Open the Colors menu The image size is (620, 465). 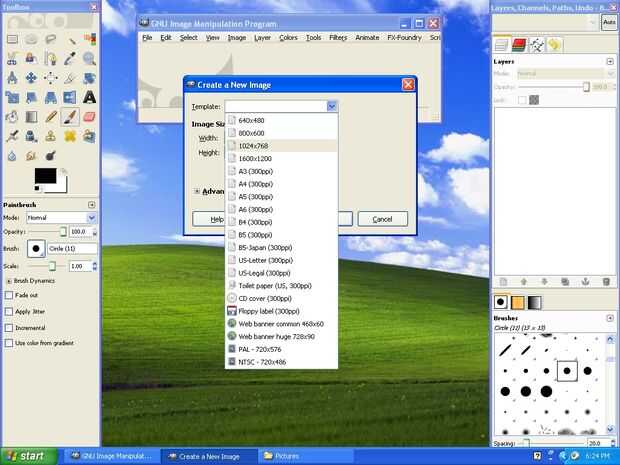(288, 38)
